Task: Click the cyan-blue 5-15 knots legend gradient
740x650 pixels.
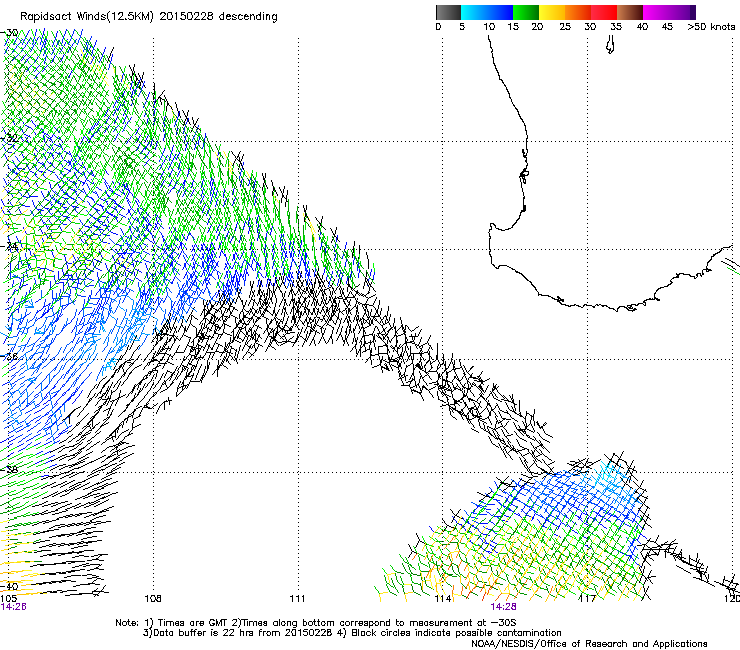Action: 487,12
